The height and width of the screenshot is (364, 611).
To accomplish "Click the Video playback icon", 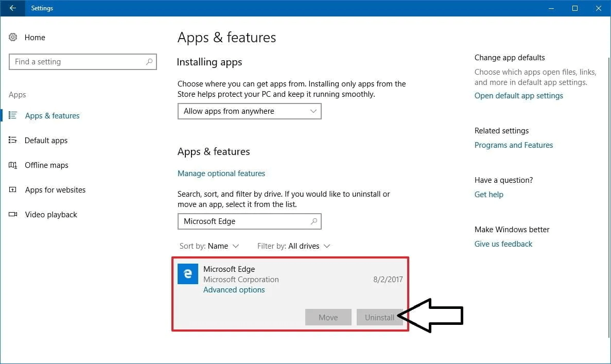I will 13,214.
